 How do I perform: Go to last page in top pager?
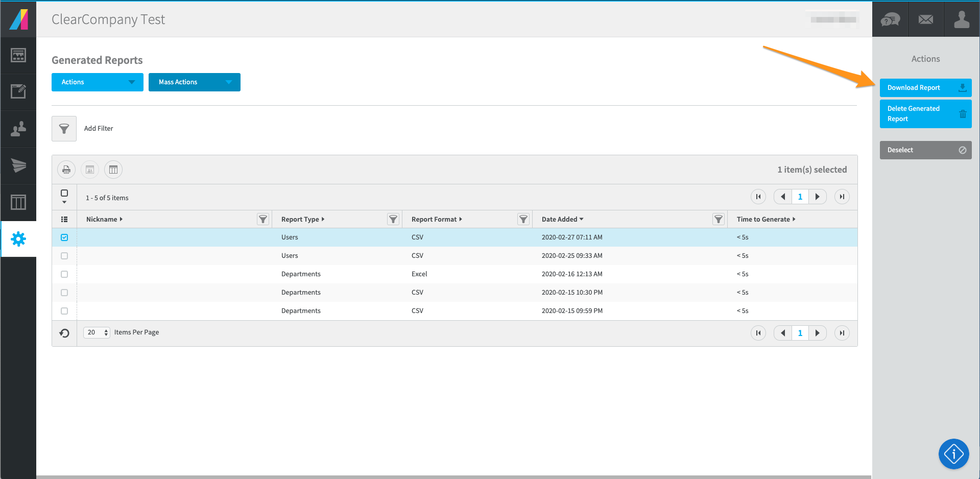click(x=842, y=197)
